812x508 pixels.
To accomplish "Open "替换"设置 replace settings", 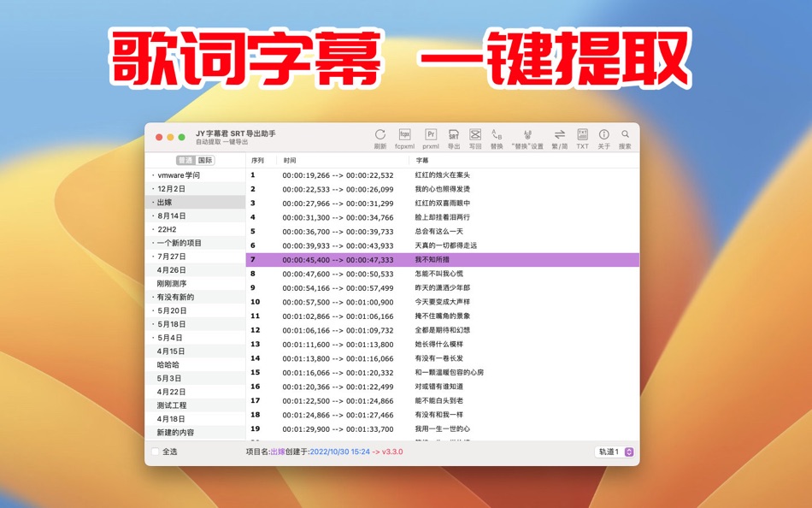I will (527, 135).
